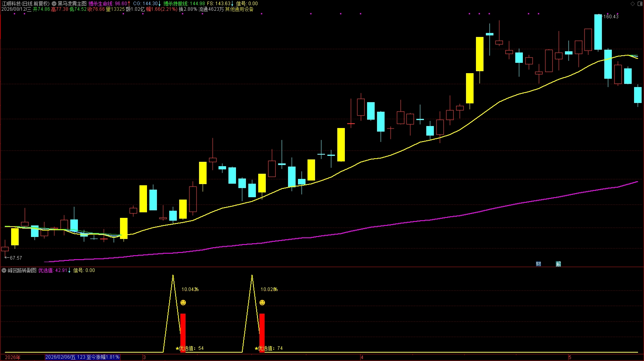Click the 其他通用设备 industry label

point(239,9)
